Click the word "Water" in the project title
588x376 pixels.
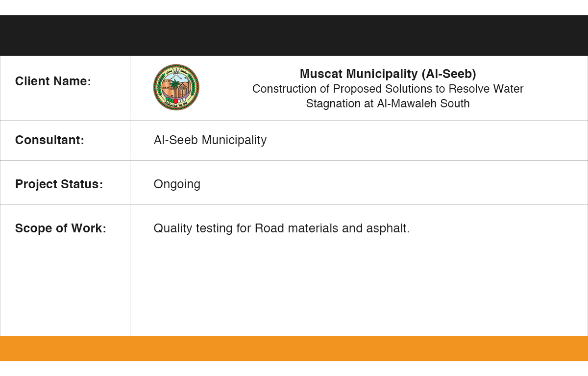[508, 89]
